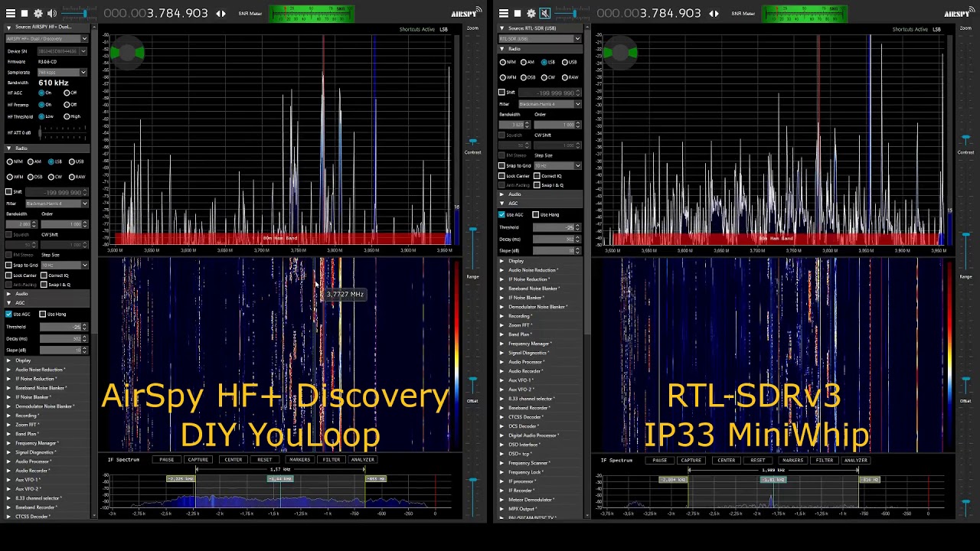The height and width of the screenshot is (551, 980).
Task: Open settings gear in the left window
Action: point(38,13)
